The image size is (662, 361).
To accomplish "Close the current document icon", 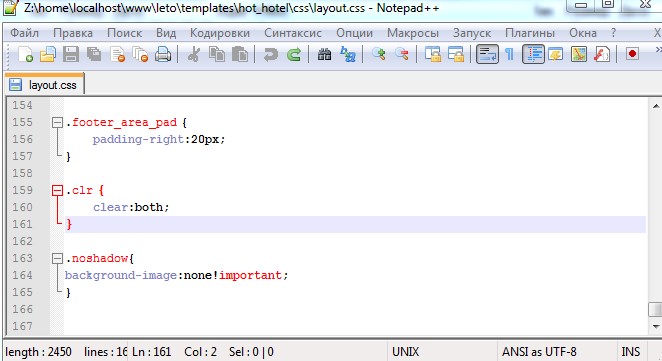I will pyautogui.click(x=117, y=54).
